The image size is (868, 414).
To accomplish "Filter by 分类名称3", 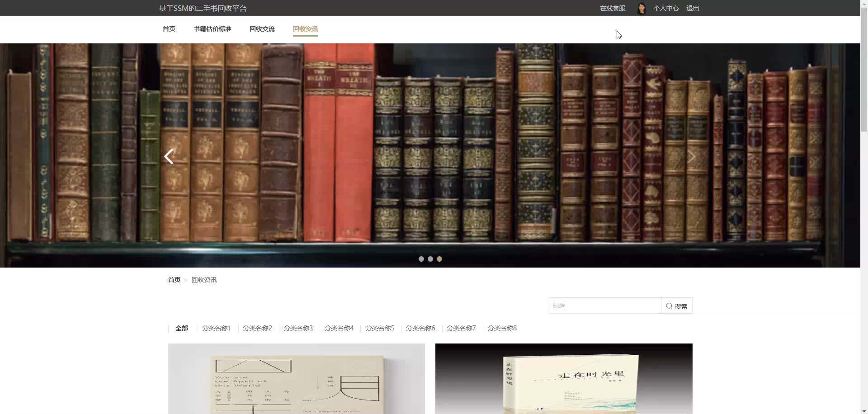I will click(x=298, y=328).
